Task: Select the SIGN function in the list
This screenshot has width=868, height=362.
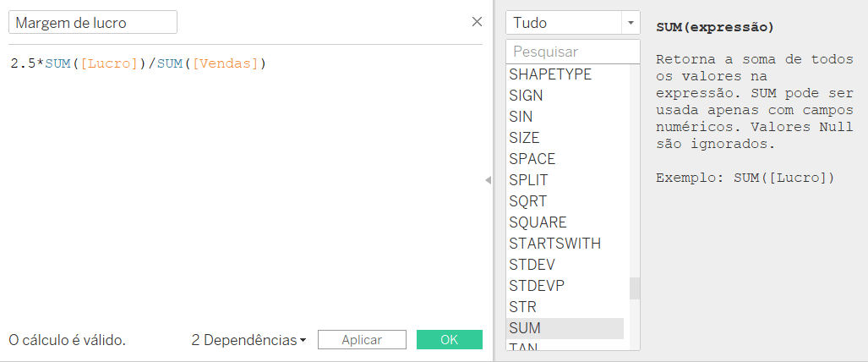Action: (565, 96)
